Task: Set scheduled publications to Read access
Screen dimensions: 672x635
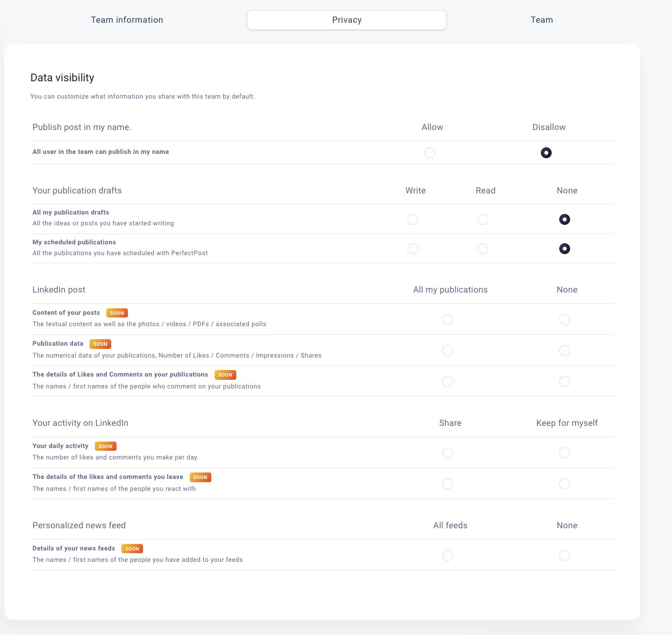Action: 483,249
